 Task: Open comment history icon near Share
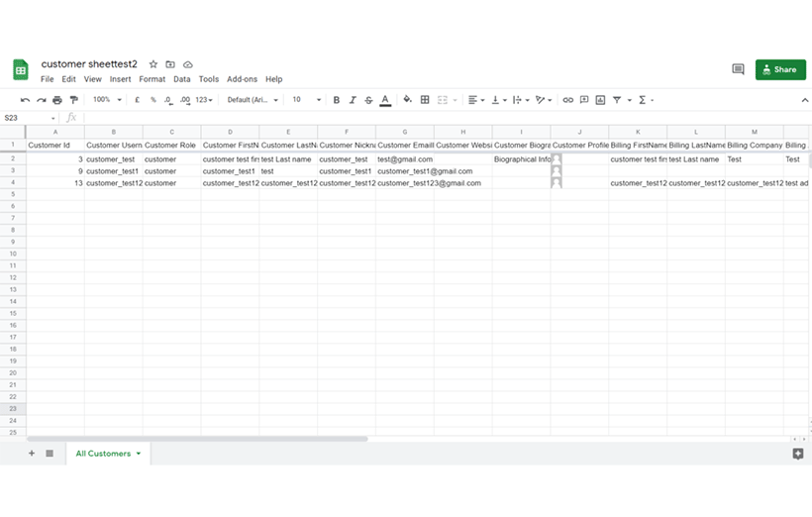[738, 69]
